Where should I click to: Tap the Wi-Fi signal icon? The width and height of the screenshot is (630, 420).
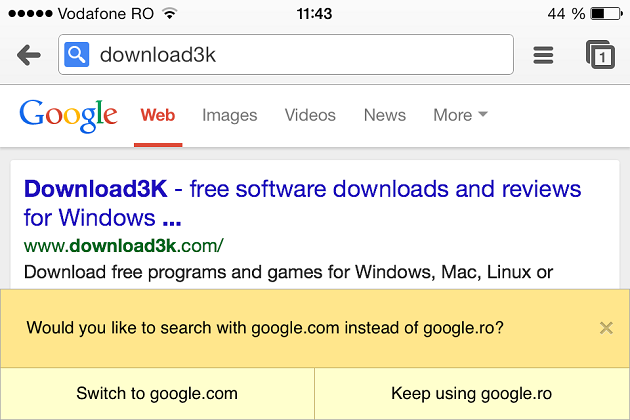click(168, 14)
